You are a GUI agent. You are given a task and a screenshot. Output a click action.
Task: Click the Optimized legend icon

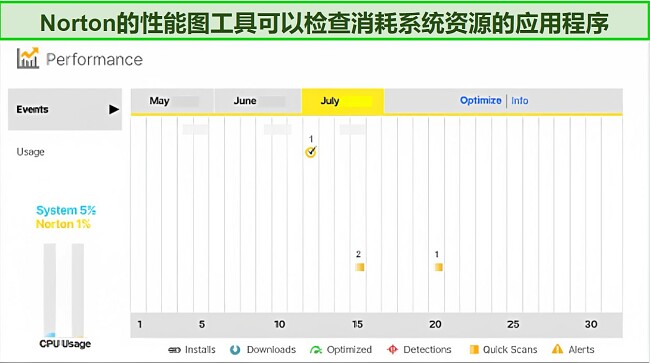(x=316, y=350)
